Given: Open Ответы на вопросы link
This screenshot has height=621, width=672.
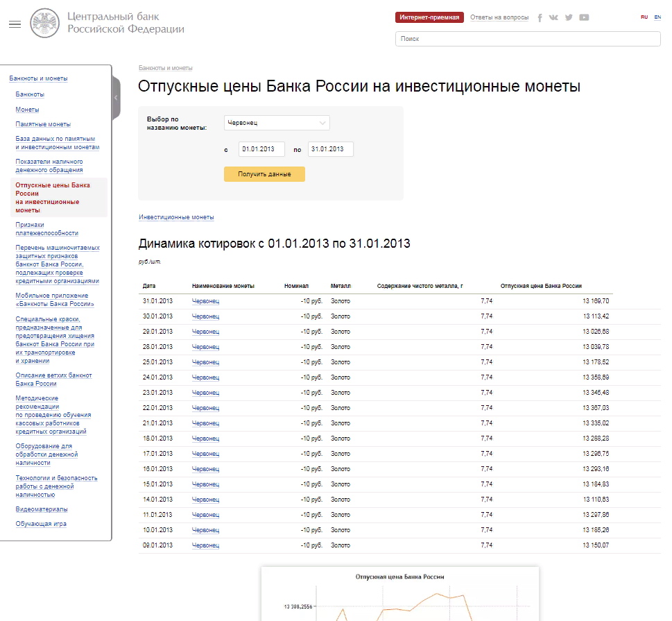Looking at the screenshot, I should pos(499,17).
